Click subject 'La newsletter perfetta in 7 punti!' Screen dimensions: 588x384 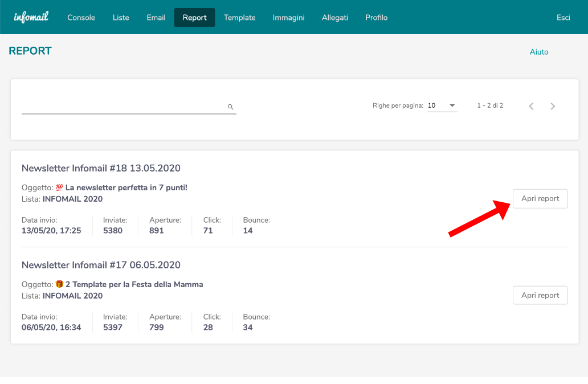pos(126,187)
